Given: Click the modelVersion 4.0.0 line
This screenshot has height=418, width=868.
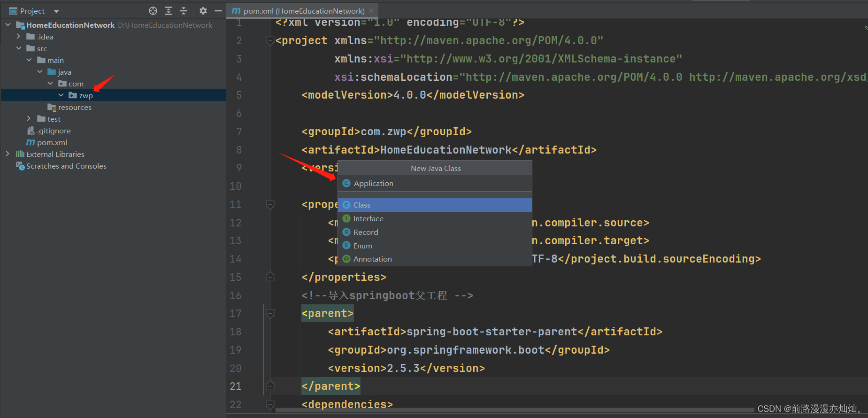Looking at the screenshot, I should point(413,95).
